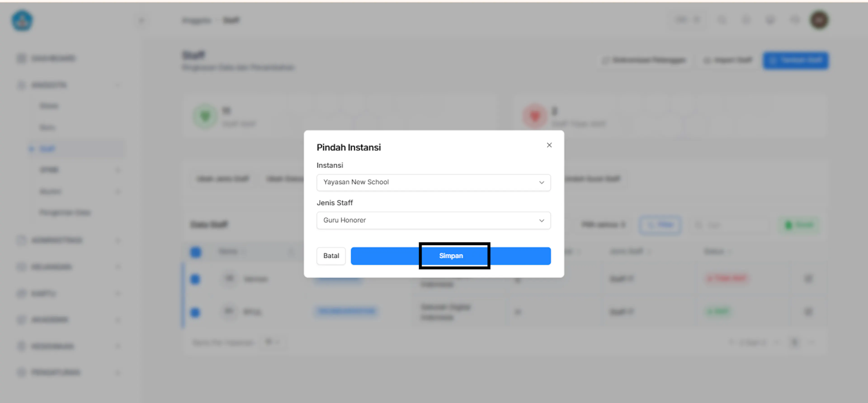868x403 pixels.
Task: Click the brown user avatar at top right
Action: (x=819, y=20)
